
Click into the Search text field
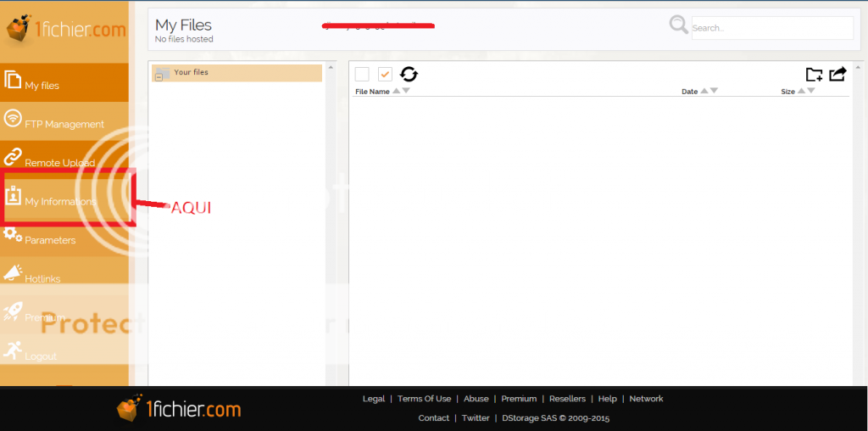(772, 28)
